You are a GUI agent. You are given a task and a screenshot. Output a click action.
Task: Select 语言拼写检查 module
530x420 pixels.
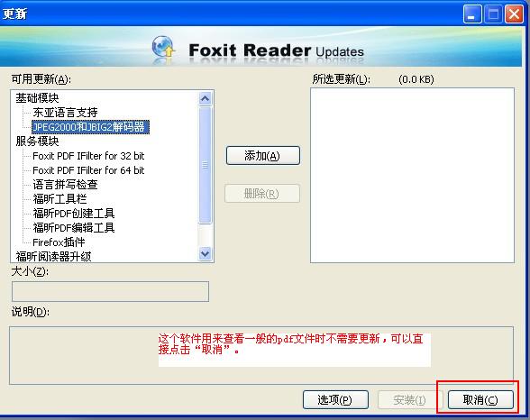[x=65, y=185]
